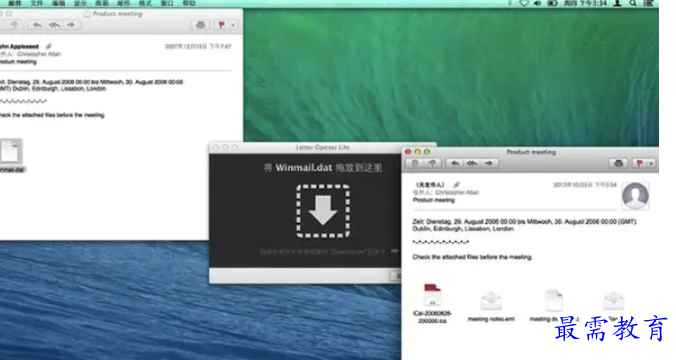Image resolution: width=676 pixels, height=360 pixels.
Task: Open the 文件 menu
Action: (x=37, y=3)
